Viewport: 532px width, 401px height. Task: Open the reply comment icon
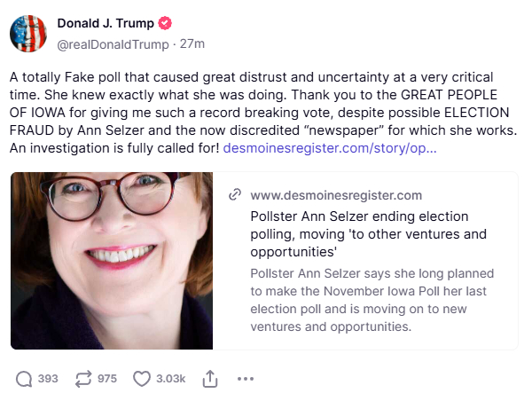coord(24,378)
